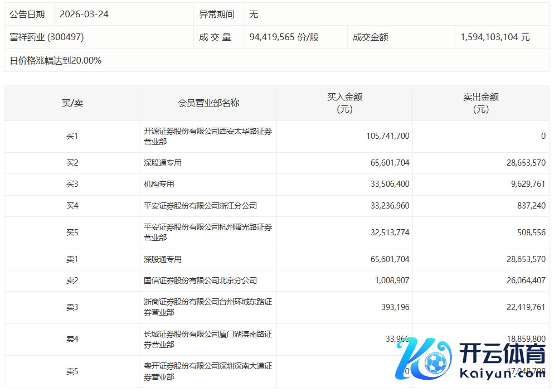
Task: Click the stock name 富祥药业 (300497)
Action: tap(47, 37)
